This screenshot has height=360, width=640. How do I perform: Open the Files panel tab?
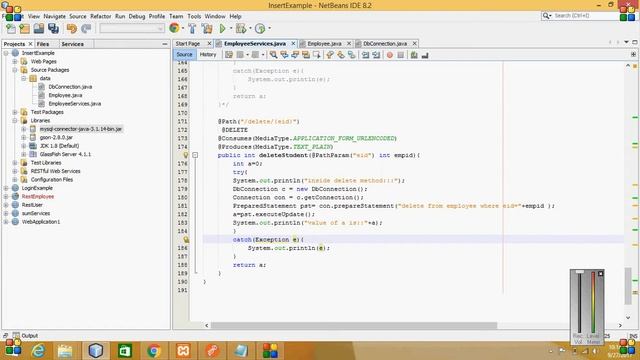tap(43, 44)
